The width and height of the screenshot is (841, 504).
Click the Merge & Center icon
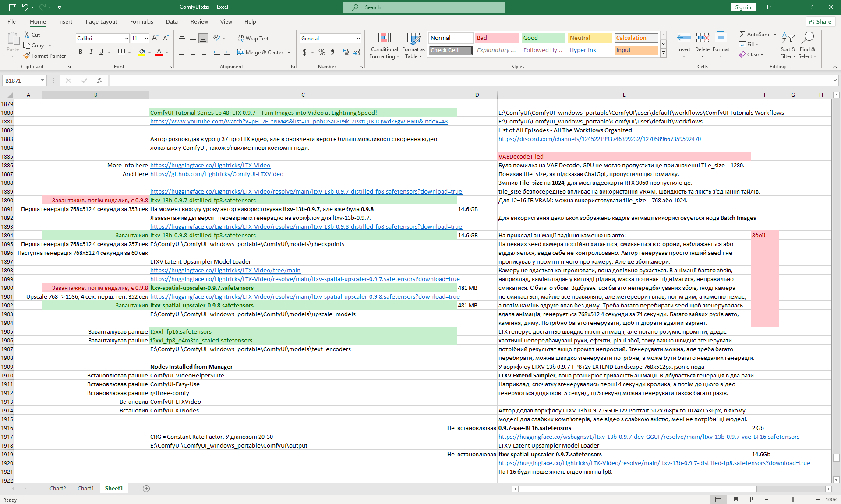(x=241, y=52)
